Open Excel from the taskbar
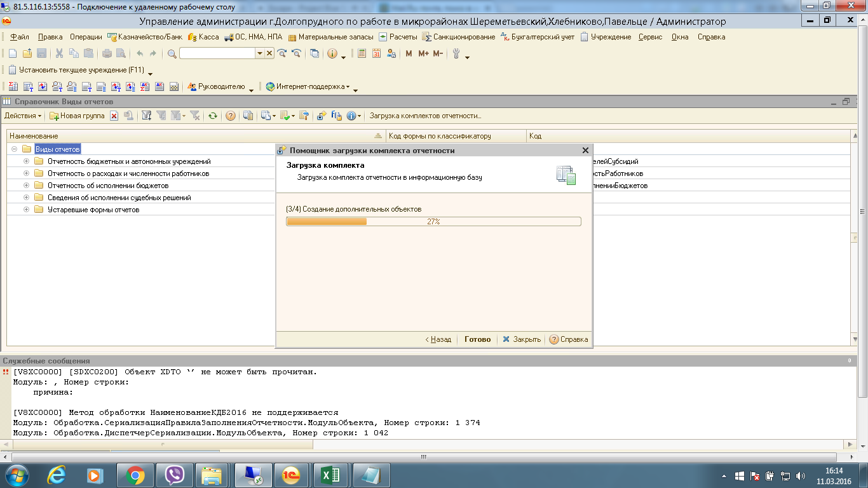The width and height of the screenshot is (868, 488). pos(331,475)
